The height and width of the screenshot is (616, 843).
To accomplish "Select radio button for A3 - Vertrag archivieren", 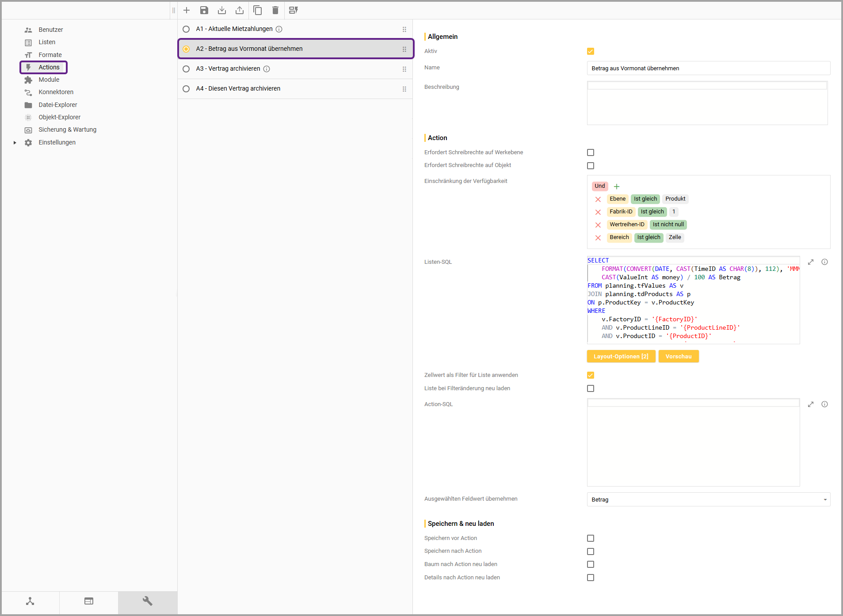I will pyautogui.click(x=186, y=69).
